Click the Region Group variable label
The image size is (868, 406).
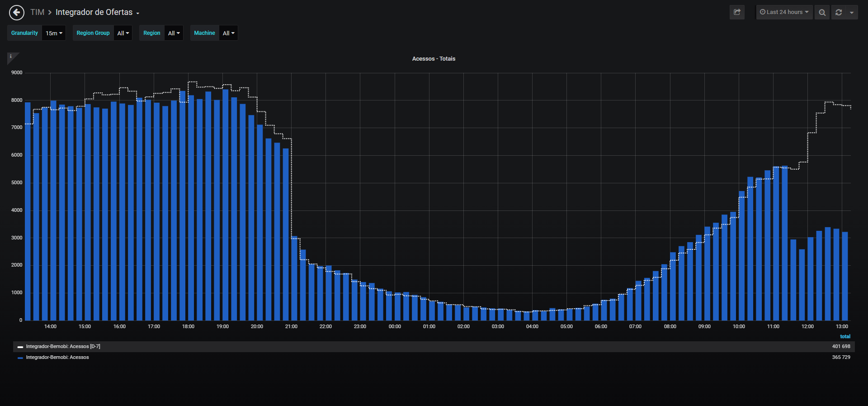tap(93, 33)
